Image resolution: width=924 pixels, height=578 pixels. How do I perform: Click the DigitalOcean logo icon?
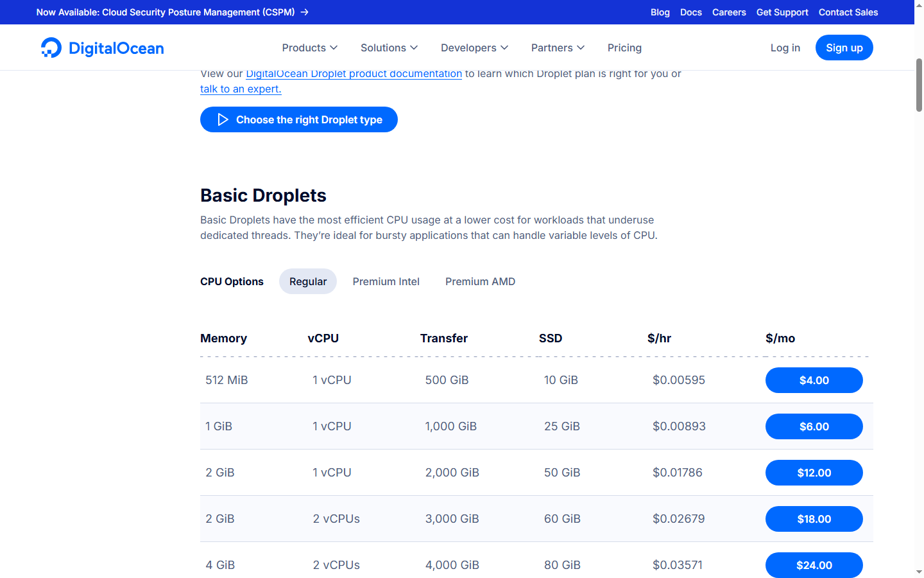(51, 48)
